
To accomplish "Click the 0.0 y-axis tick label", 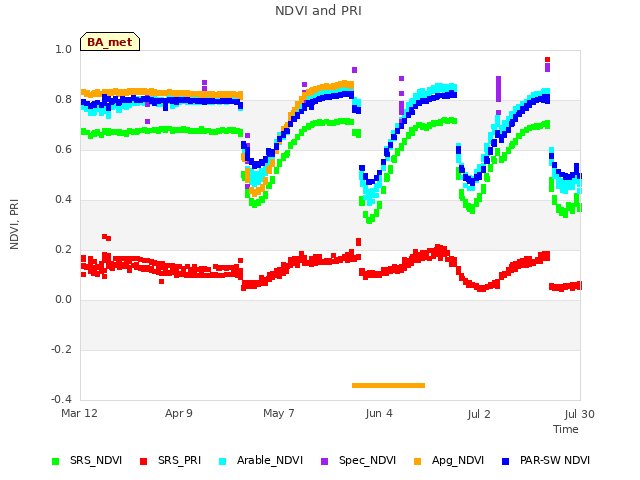I will [63, 300].
